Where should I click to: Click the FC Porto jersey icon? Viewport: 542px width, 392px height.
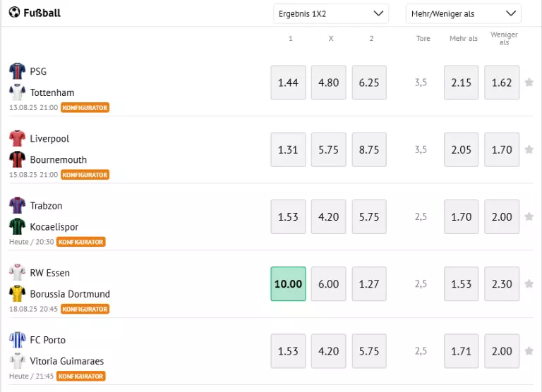[17, 340]
